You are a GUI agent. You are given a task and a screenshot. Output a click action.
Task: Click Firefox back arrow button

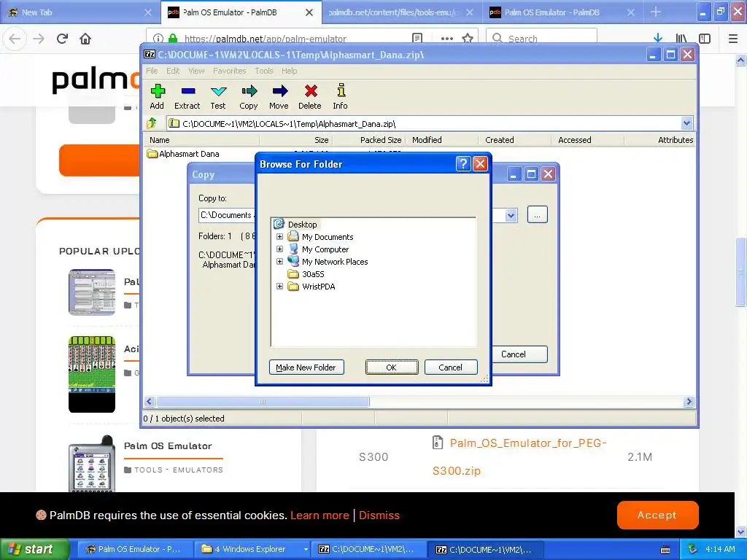point(15,39)
